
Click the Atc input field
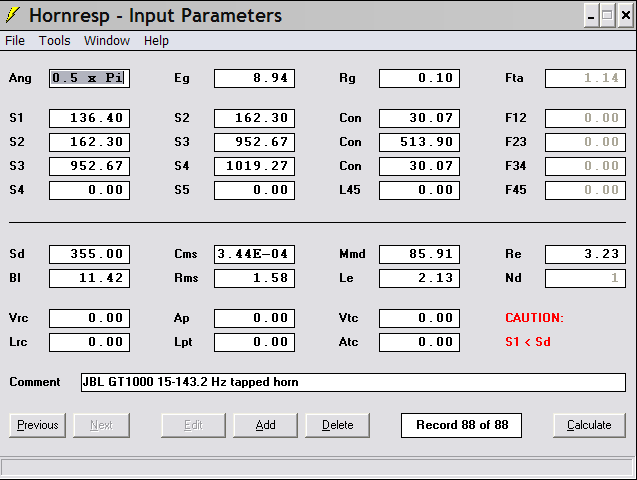419,342
